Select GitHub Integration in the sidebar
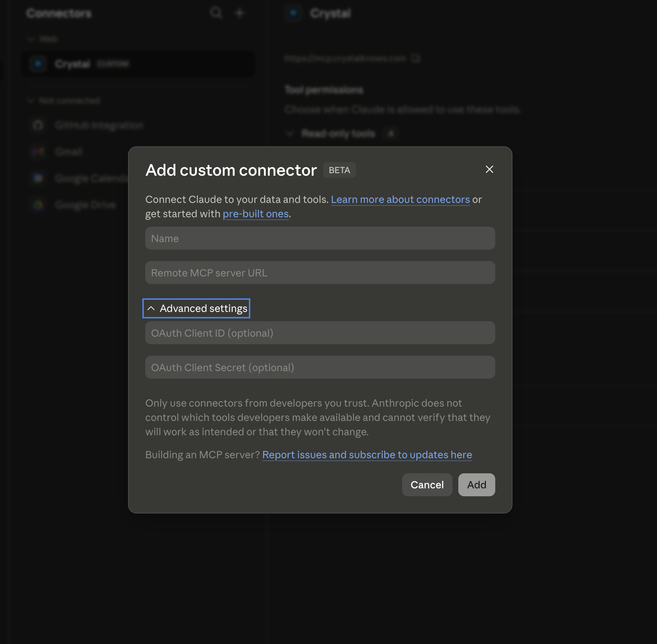The image size is (657, 644). click(139, 125)
